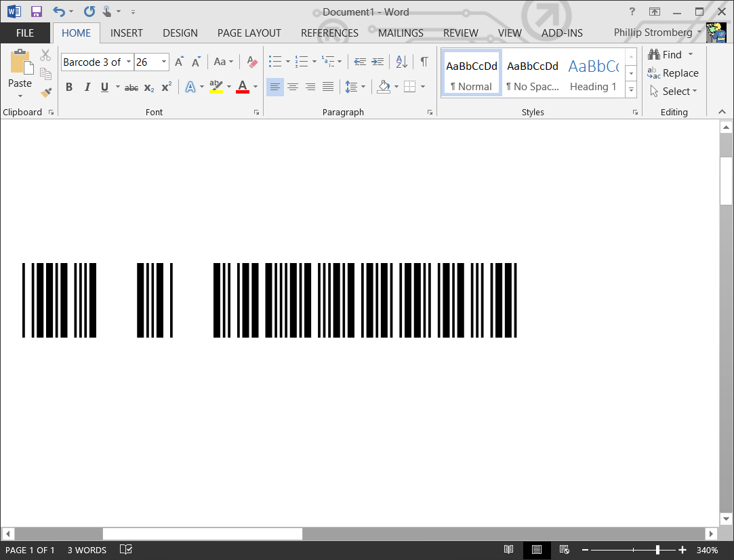Viewport: 734px width, 560px height.
Task: Switch to the PAGE LAYOUT tab
Action: point(249,33)
